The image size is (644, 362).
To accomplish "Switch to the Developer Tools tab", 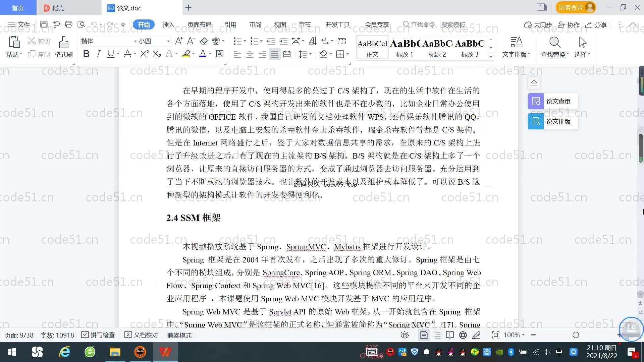I will [x=337, y=24].
